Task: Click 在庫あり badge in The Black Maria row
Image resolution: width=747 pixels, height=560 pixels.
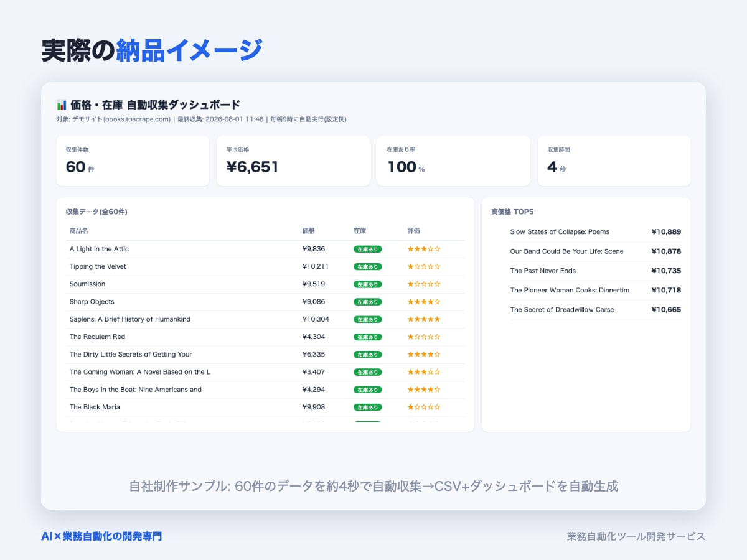Action: coord(368,407)
